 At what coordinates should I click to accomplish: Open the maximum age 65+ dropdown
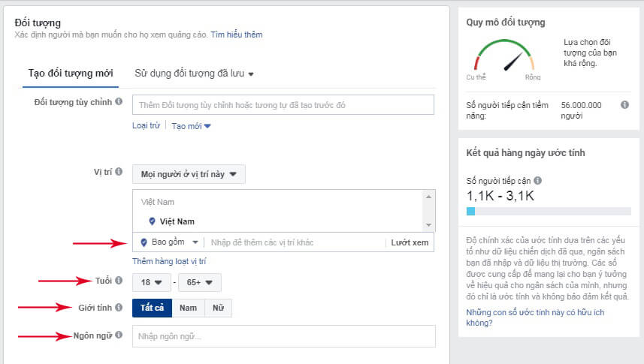[201, 283]
